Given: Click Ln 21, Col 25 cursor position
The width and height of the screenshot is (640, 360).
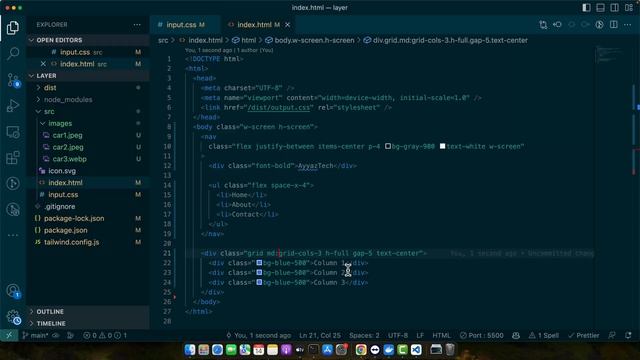Looking at the screenshot, I should [x=320, y=336].
